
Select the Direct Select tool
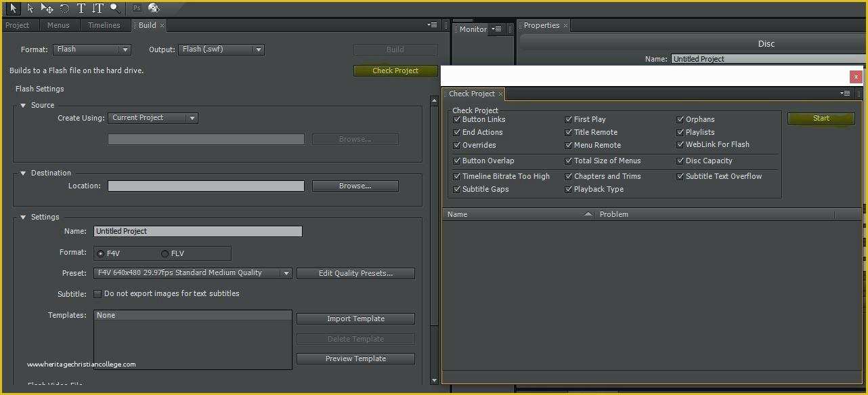[30, 8]
